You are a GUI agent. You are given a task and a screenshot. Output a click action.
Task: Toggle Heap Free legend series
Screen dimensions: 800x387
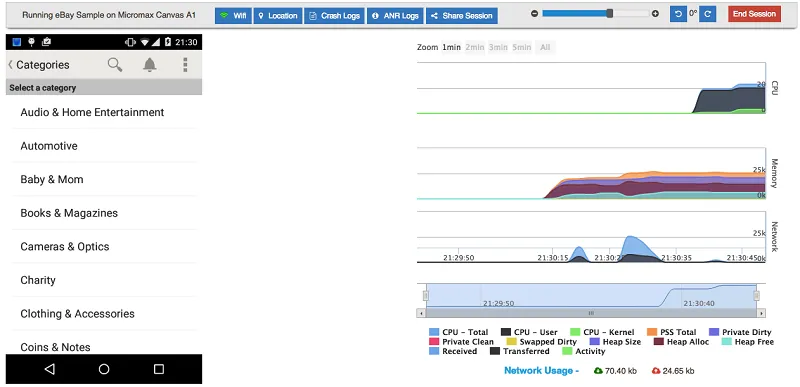pyautogui.click(x=747, y=342)
